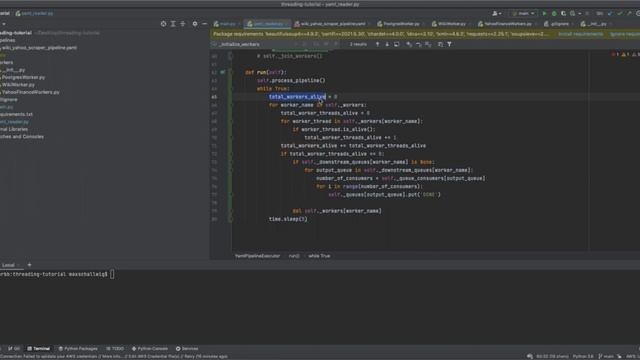
Task: Click the 'while True' breadcrumb
Action: [319, 256]
